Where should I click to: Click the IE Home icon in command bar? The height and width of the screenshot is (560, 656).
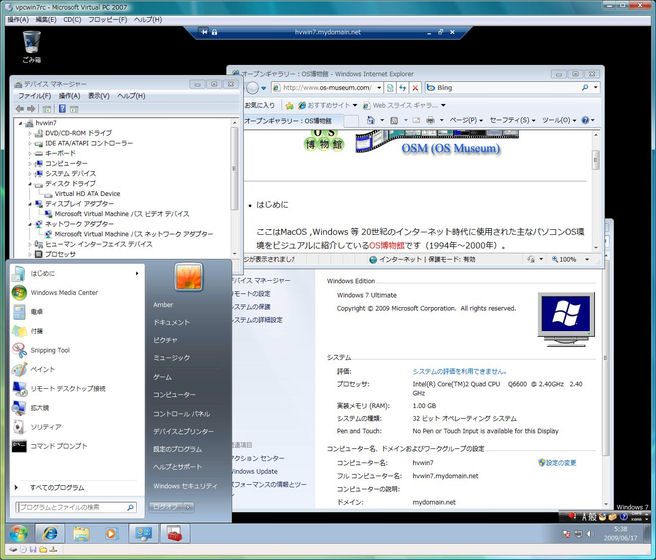(x=371, y=120)
